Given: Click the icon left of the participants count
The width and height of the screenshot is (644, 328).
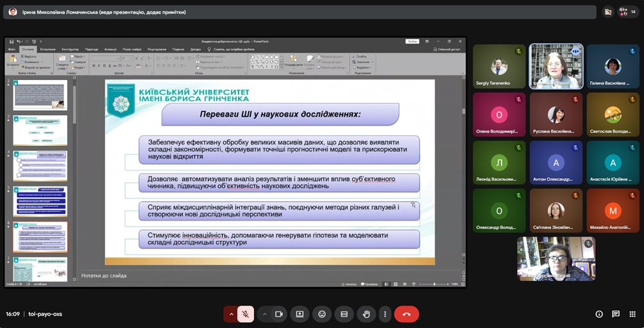Looking at the screenshot, I should point(608,12).
